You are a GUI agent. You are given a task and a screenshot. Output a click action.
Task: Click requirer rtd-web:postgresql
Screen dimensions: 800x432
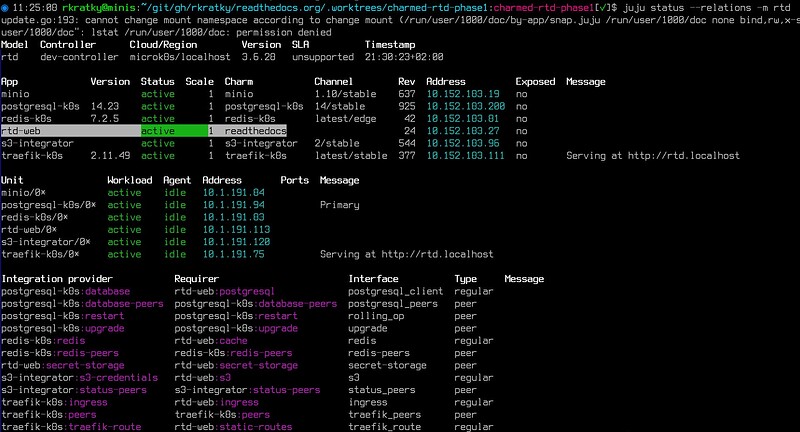point(224,291)
